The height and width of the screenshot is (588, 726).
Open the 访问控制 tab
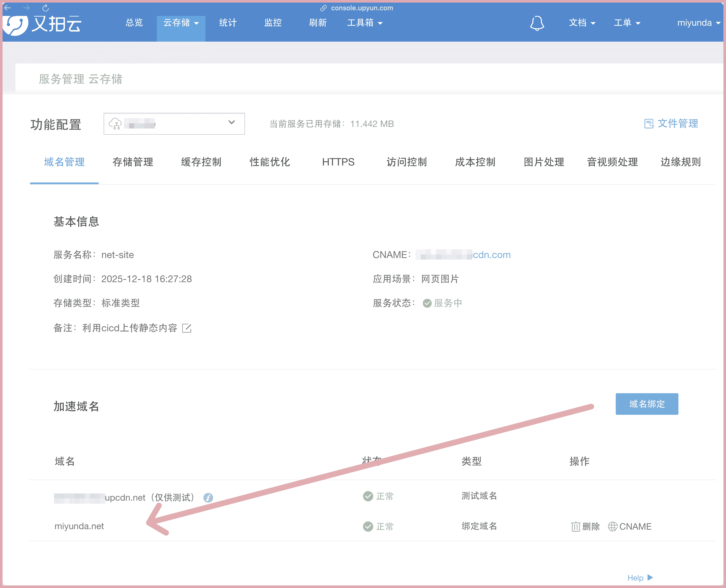tap(406, 162)
